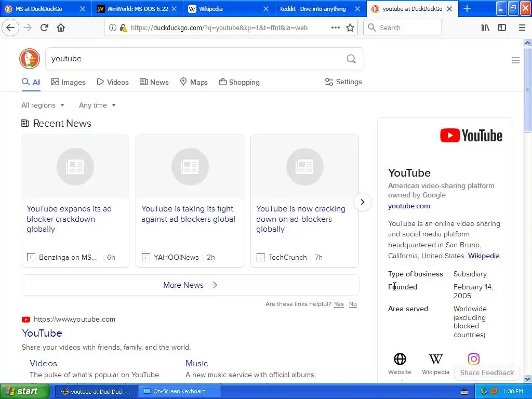Screen dimensions: 532x399
Task: Select the Images search category
Action: pos(68,82)
